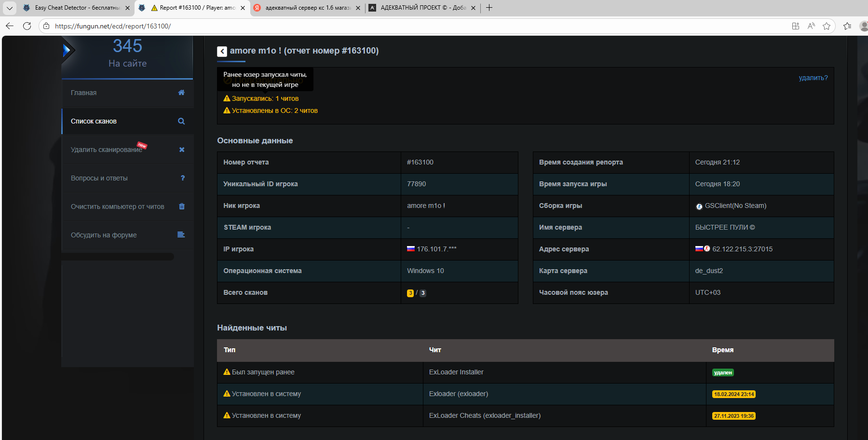
Task: Open Главная in the sidebar menu
Action: pos(84,93)
